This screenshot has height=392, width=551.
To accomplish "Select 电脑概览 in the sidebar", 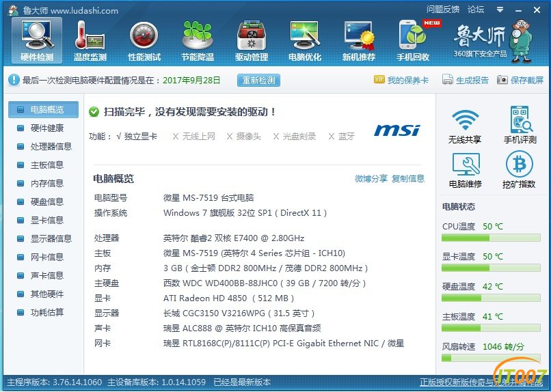I will point(43,110).
